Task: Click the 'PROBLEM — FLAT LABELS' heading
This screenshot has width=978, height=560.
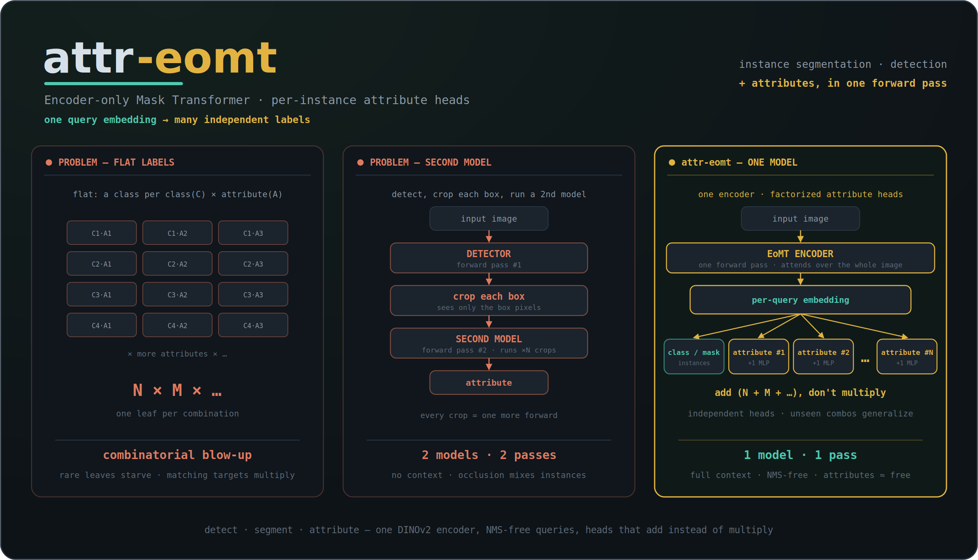Action: [116, 162]
